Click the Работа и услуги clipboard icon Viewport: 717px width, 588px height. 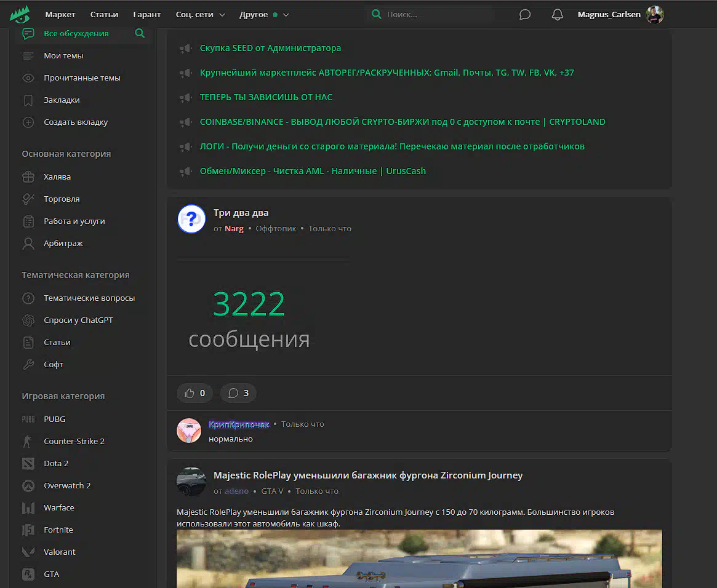(x=28, y=221)
